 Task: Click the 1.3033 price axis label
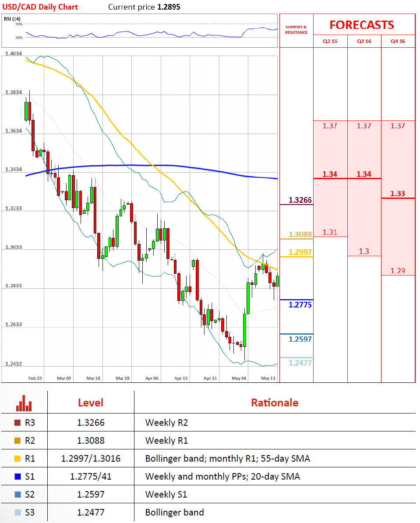[x=13, y=247]
